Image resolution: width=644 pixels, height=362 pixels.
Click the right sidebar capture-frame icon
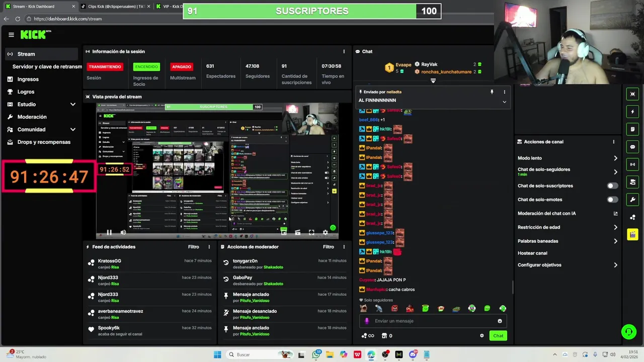tap(633, 94)
